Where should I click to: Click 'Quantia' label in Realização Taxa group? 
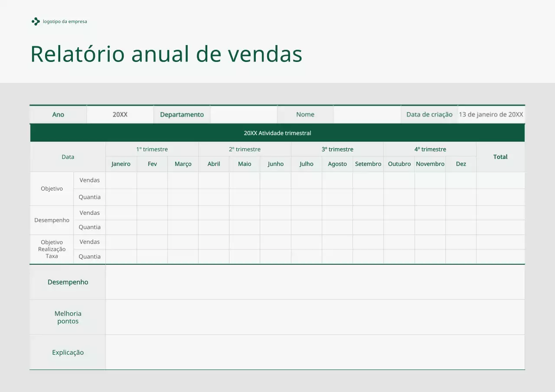[90, 256]
